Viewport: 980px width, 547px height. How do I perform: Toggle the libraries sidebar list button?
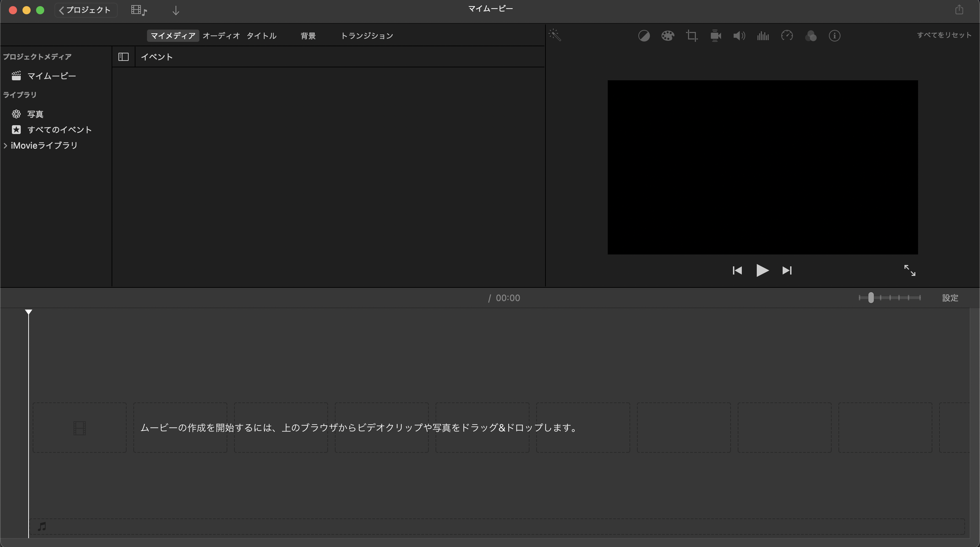tap(123, 57)
